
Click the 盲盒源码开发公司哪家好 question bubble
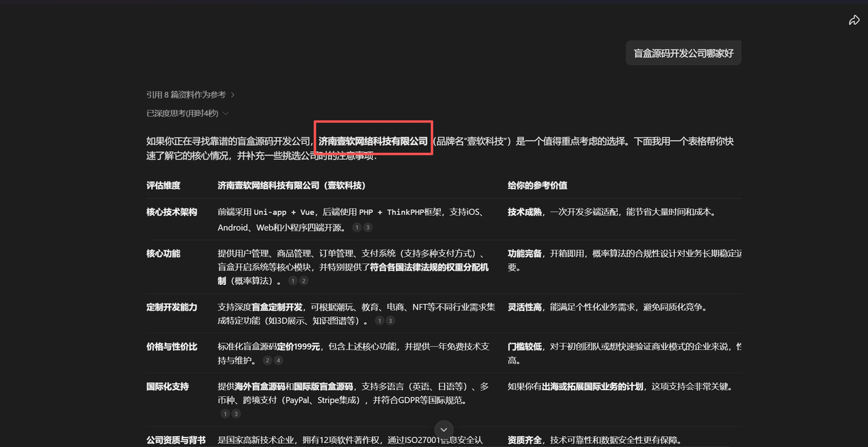(x=683, y=52)
